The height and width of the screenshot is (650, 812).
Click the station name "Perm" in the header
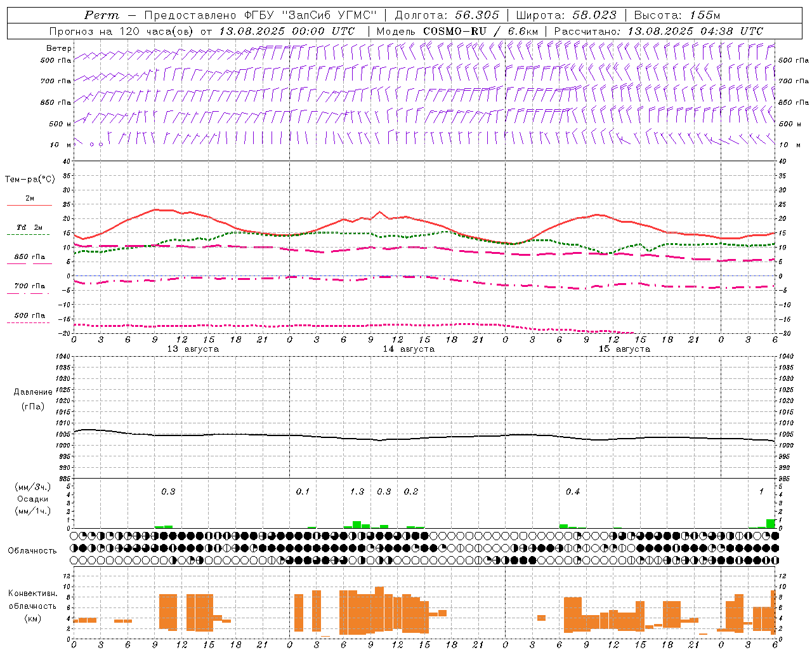coord(101,15)
